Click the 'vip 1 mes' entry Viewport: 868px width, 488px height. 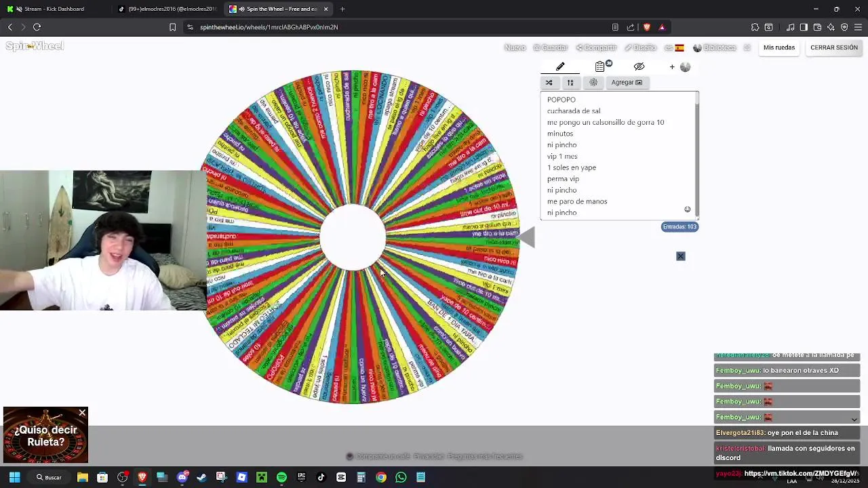click(562, 157)
